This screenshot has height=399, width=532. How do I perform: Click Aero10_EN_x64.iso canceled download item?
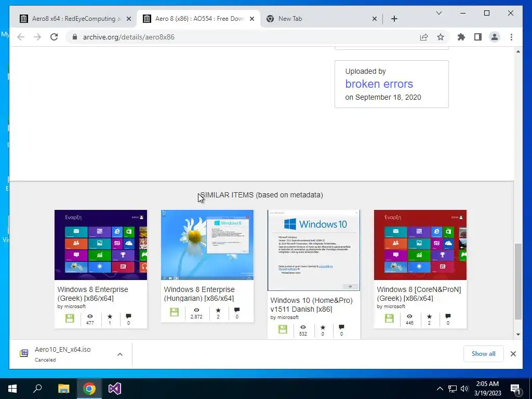(63, 354)
